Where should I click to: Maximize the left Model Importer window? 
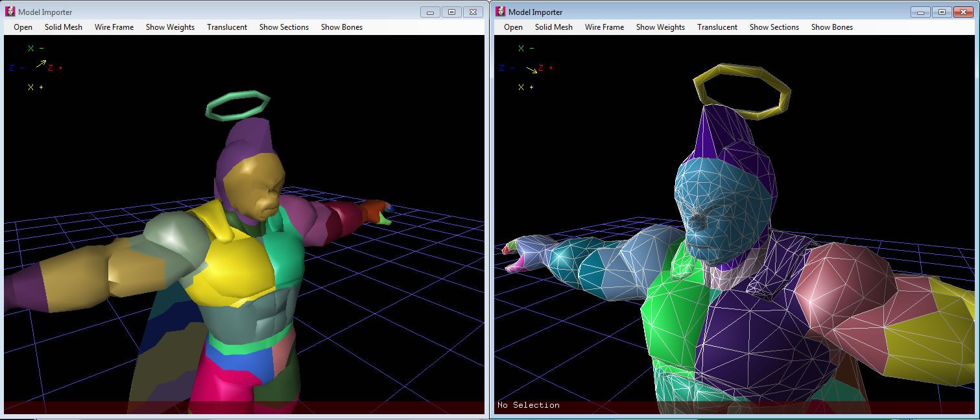pos(451,12)
